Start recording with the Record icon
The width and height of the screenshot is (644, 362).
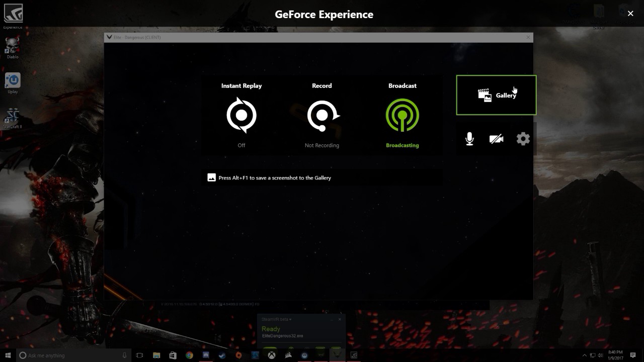tap(323, 116)
